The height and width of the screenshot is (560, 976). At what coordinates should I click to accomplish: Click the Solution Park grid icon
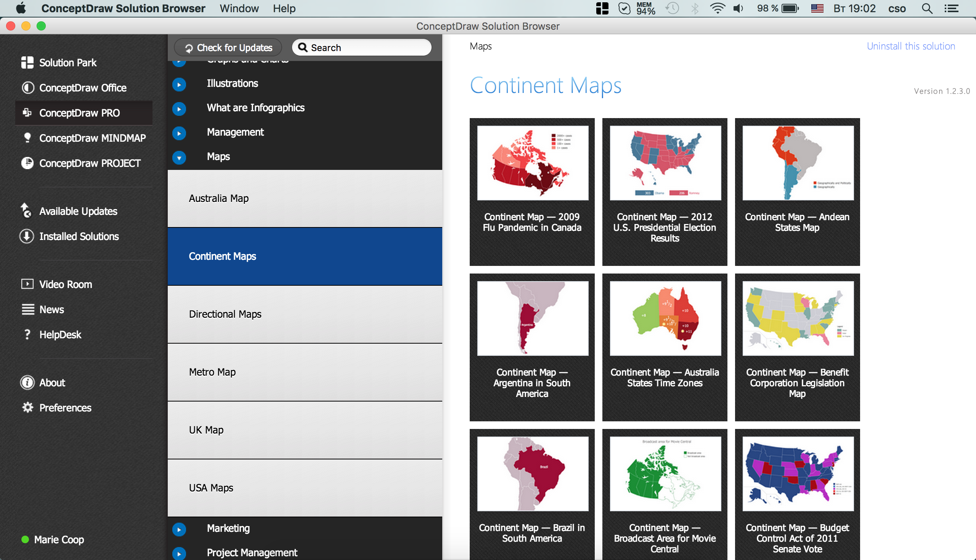(x=27, y=62)
